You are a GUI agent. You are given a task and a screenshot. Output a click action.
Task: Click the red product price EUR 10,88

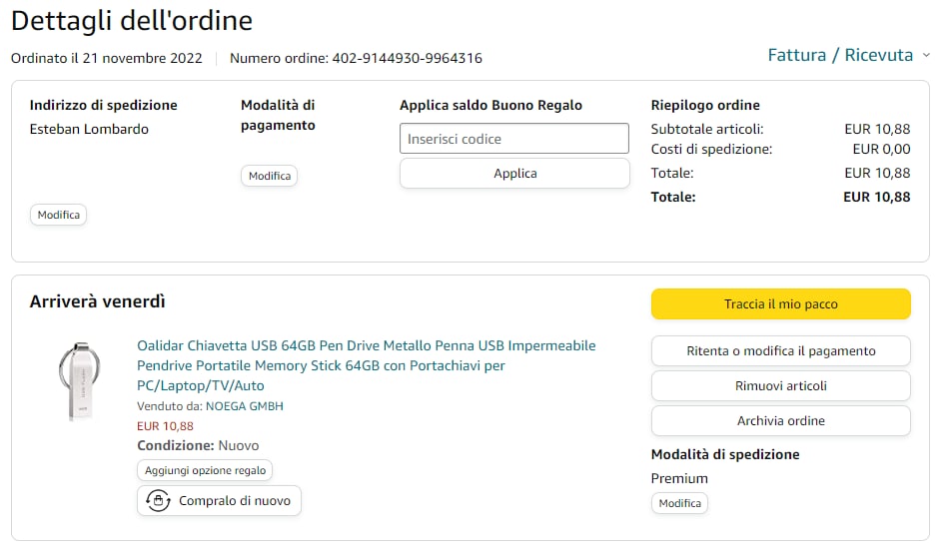coord(165,426)
